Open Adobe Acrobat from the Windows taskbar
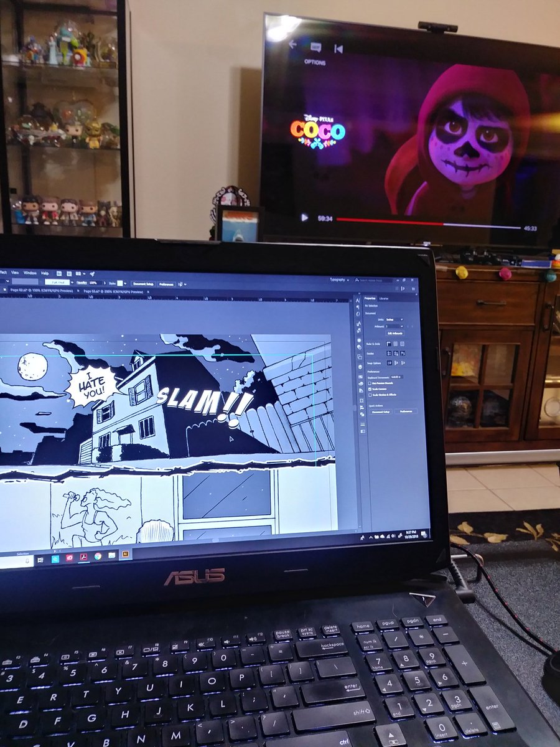This screenshot has width=560, height=747. coord(83,557)
